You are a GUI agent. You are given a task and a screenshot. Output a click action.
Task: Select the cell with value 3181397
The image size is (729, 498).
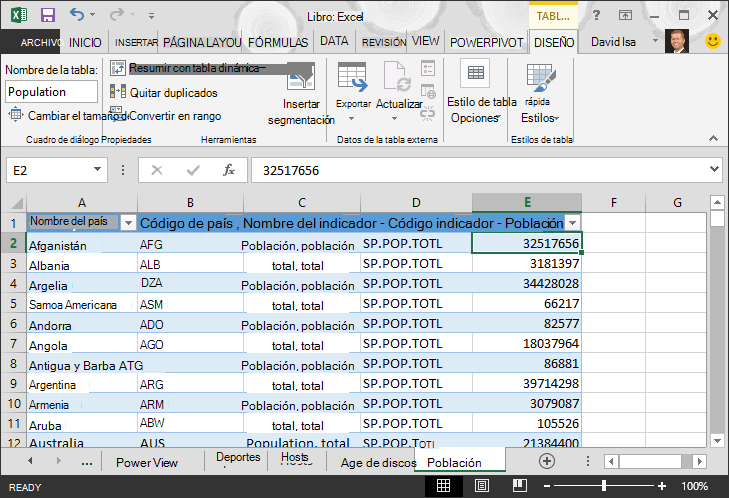[527, 263]
